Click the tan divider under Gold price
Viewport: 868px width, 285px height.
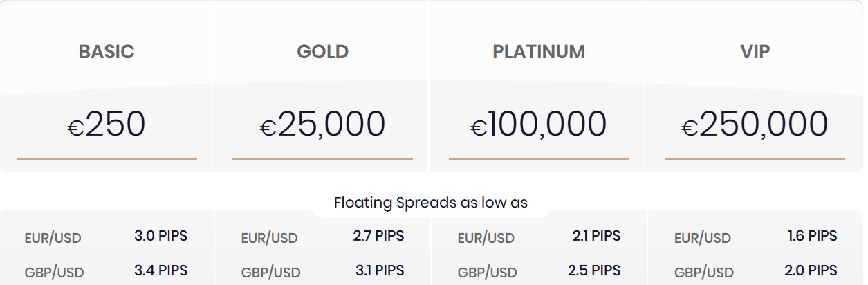pyautogui.click(x=322, y=159)
